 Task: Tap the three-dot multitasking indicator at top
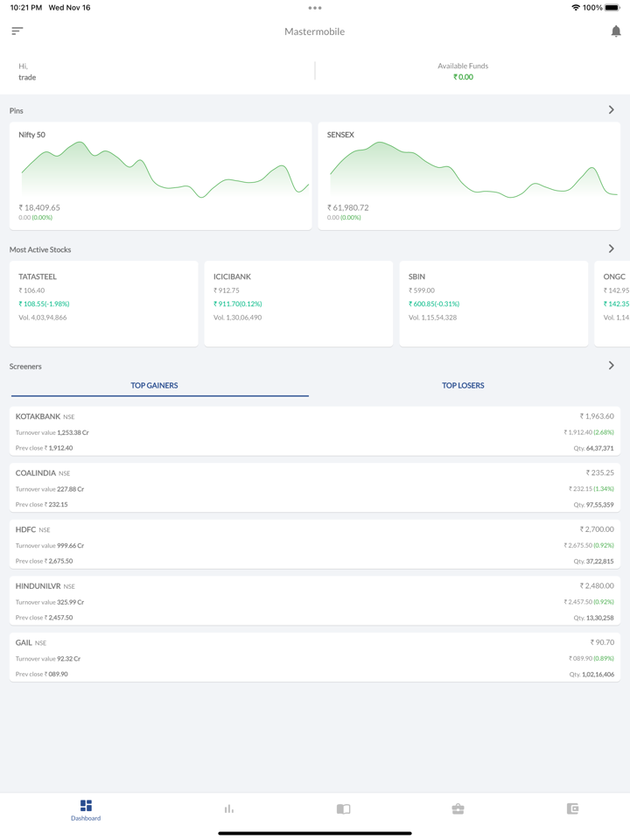point(315,8)
